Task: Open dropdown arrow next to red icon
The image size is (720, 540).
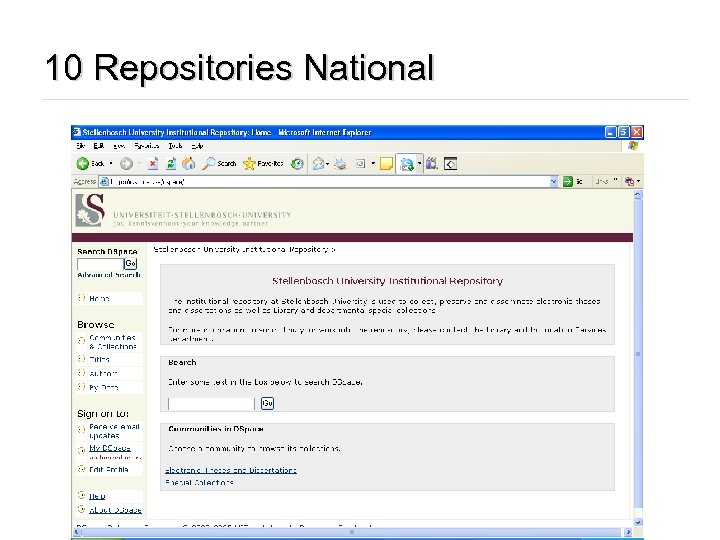Action: (x=638, y=182)
